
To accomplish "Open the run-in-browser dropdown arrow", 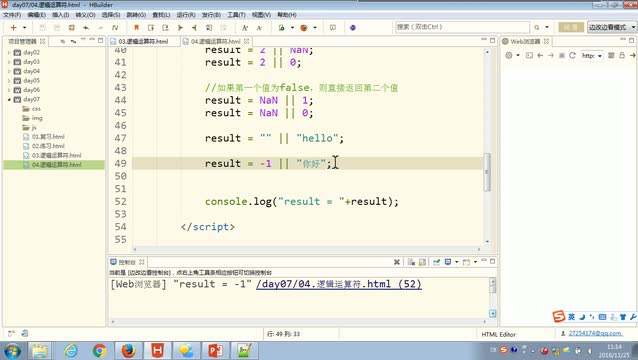I will click(292, 28).
